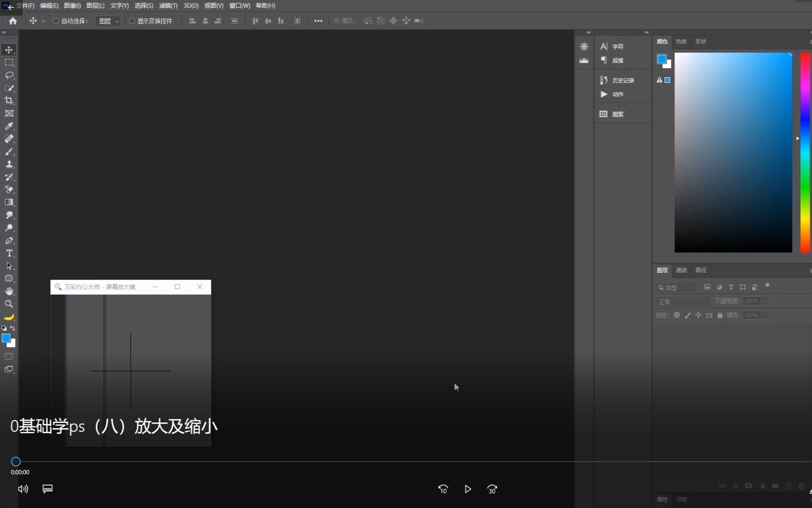812x508 pixels.
Task: Toggle lock position icon in layers
Action: coord(698,315)
